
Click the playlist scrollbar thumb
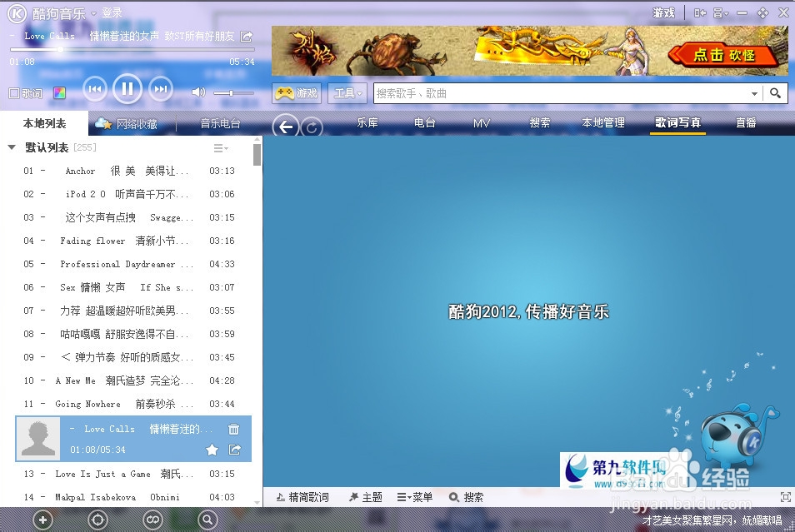pyautogui.click(x=257, y=155)
